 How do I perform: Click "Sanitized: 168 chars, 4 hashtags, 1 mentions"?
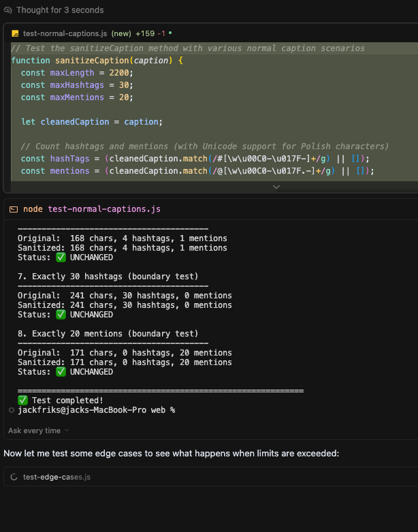click(123, 248)
